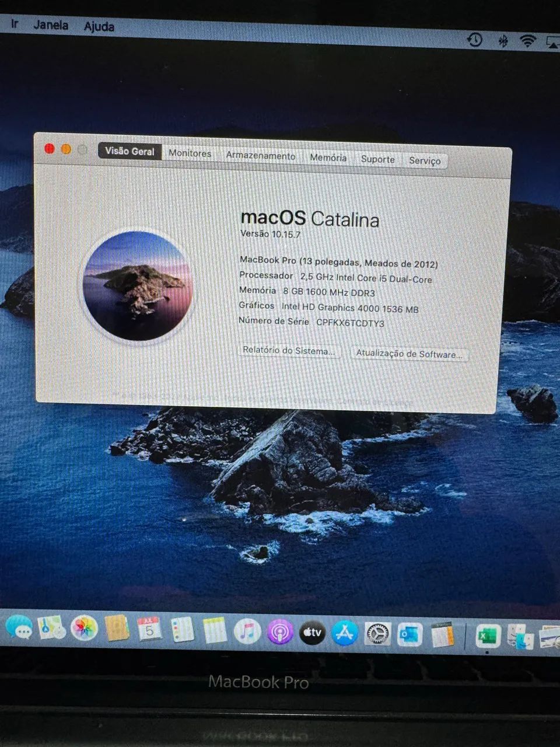Open Podcasts from the Dock

click(280, 632)
